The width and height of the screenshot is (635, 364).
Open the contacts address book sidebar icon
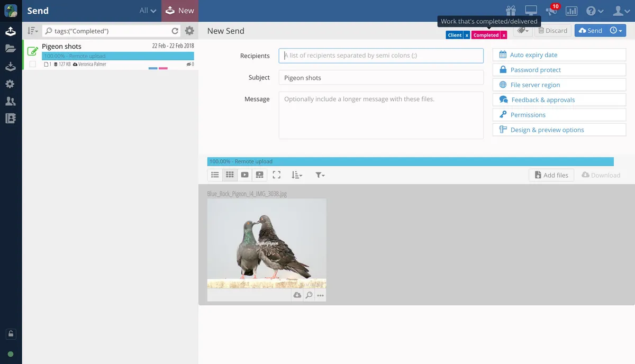[x=11, y=118]
